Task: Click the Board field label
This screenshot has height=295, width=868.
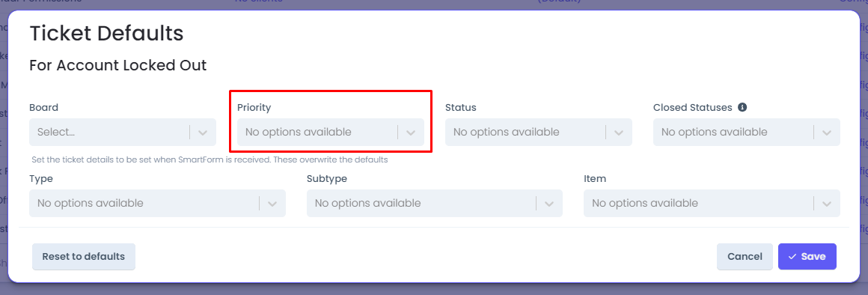Action: point(43,107)
